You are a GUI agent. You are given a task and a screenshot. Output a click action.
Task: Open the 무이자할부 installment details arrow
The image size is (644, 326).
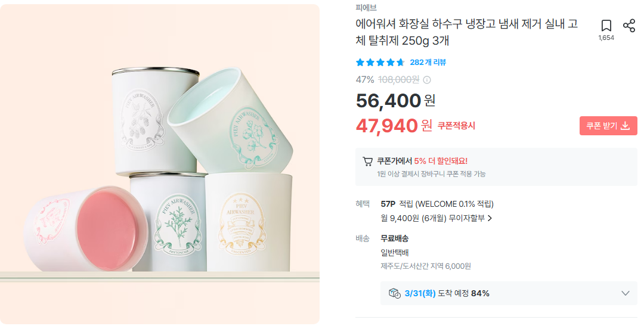[x=490, y=218]
